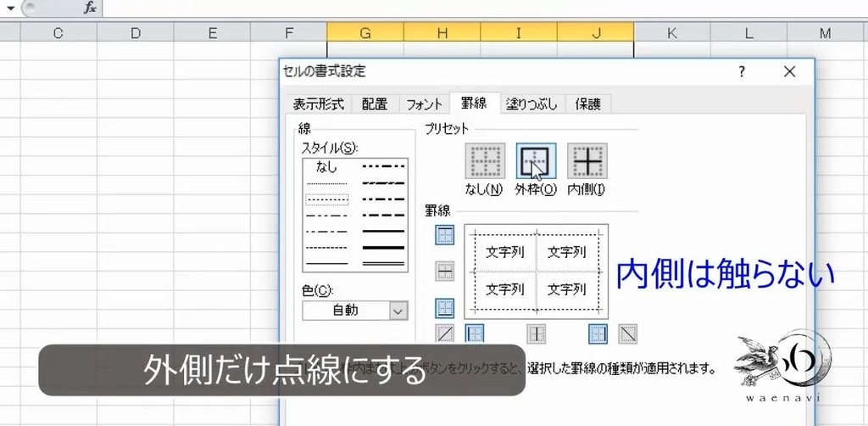The height and width of the screenshot is (426, 868).
Task: Toggle the bottom border button
Action: pos(445,307)
